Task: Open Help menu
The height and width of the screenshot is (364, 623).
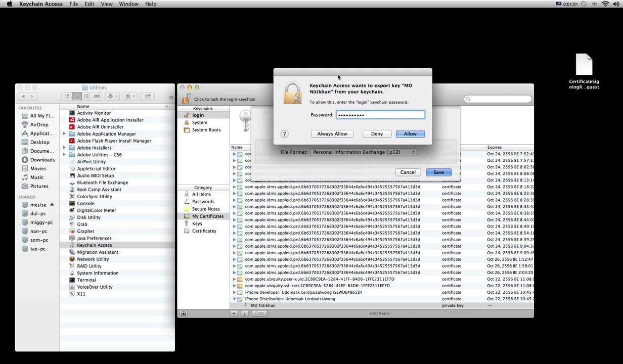Action: [151, 4]
